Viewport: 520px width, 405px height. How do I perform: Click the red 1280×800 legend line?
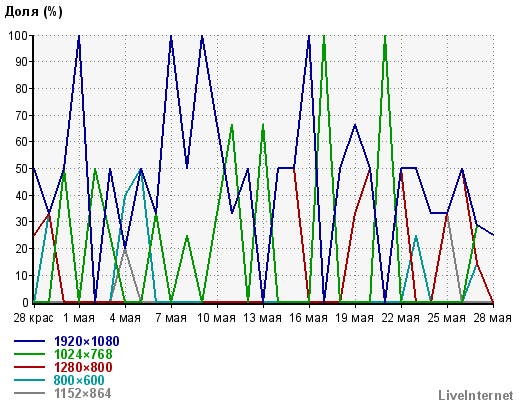click(29, 367)
